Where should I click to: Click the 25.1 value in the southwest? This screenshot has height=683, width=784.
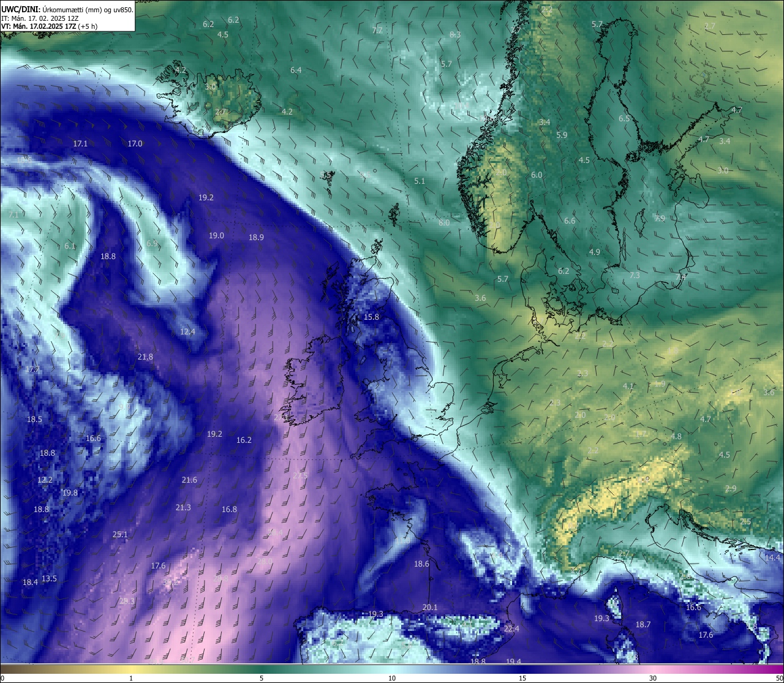pyautogui.click(x=120, y=534)
